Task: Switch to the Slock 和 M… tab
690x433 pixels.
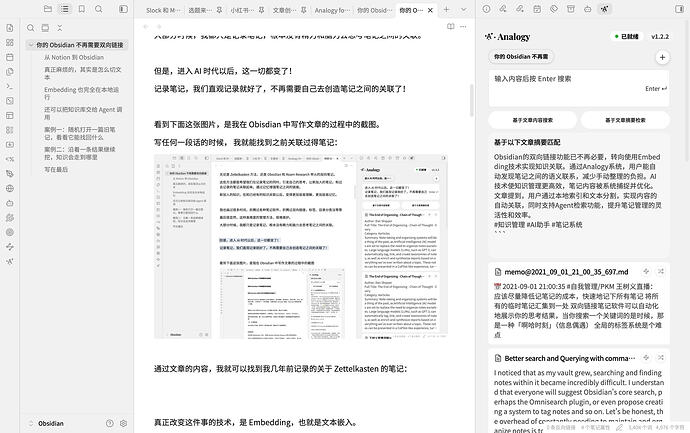Action: (x=163, y=10)
